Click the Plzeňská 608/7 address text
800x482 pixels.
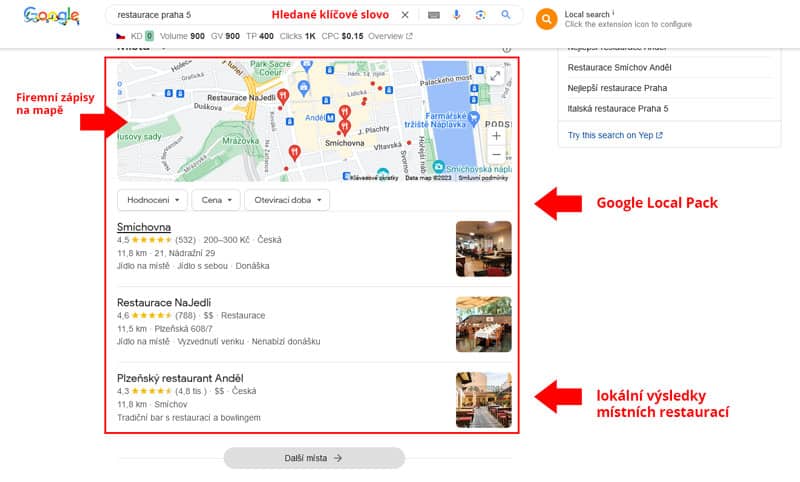click(183, 328)
